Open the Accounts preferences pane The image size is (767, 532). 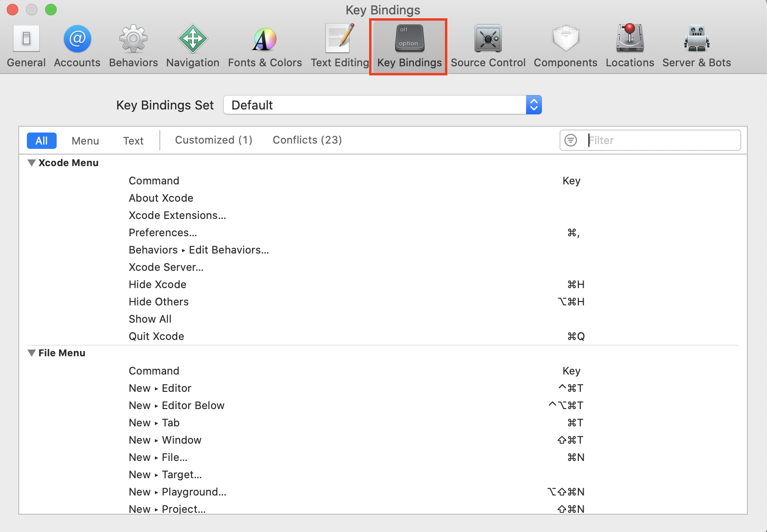pos(77,47)
